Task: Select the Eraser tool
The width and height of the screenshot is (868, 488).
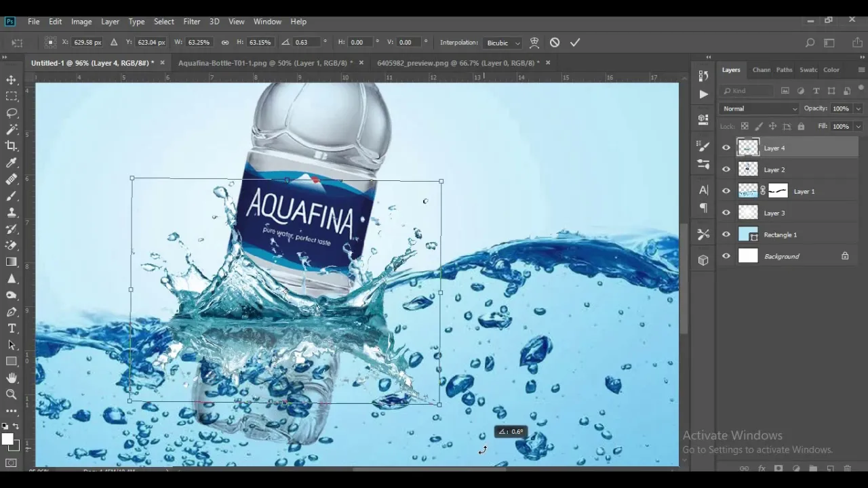Action: coord(12,245)
